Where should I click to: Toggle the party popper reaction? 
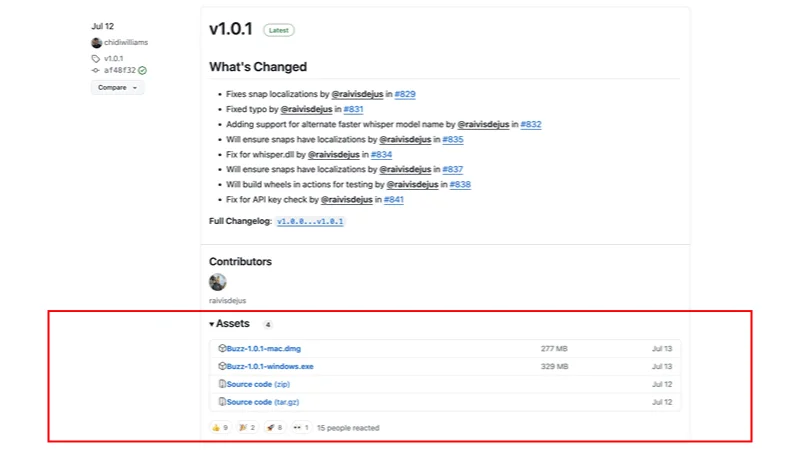[x=246, y=428]
